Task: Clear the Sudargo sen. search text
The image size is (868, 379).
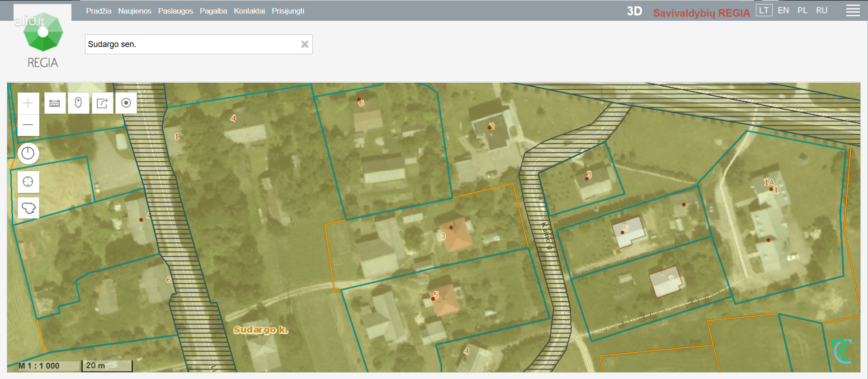Action: [x=305, y=44]
